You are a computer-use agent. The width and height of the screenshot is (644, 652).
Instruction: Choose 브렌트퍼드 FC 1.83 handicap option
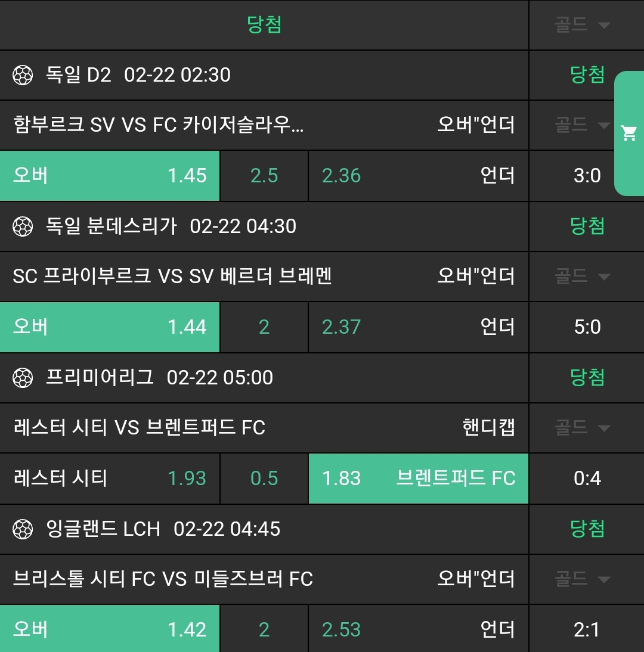tap(418, 479)
